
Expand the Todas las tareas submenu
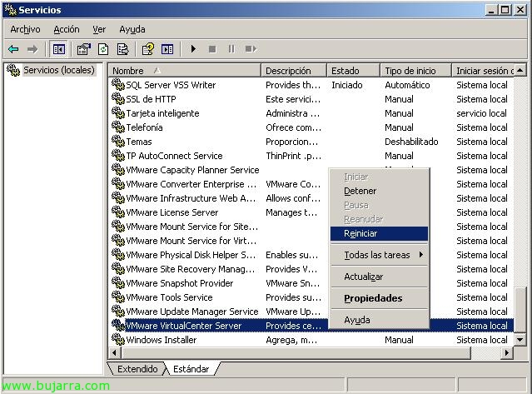tap(379, 255)
